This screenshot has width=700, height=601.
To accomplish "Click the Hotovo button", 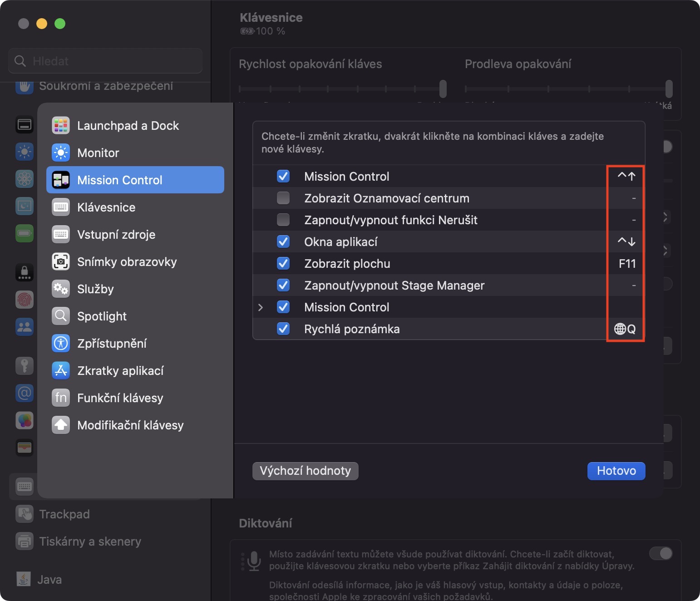I will click(x=616, y=471).
